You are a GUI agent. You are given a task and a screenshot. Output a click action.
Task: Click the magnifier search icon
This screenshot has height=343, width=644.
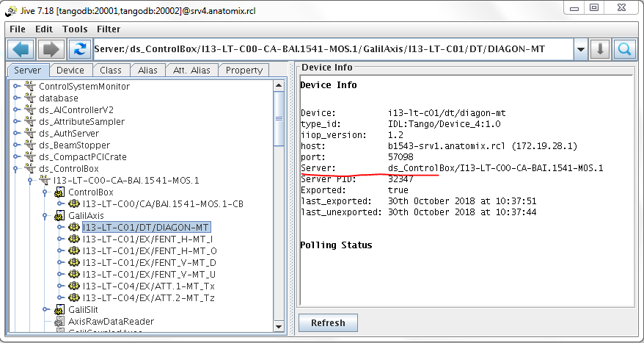624,50
